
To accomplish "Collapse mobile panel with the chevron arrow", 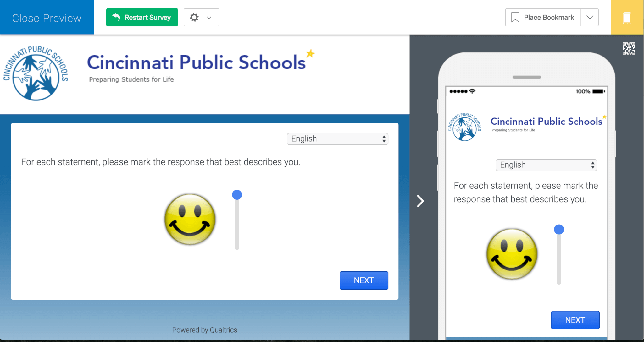I will 420,201.
